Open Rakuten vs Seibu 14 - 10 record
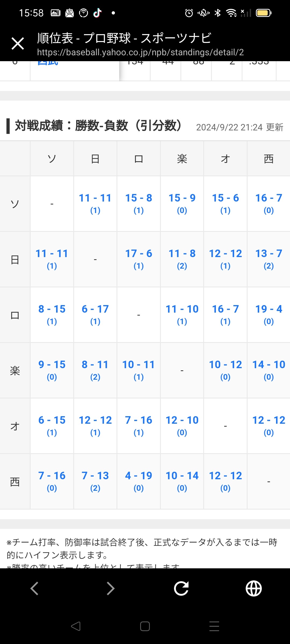 coord(269,370)
